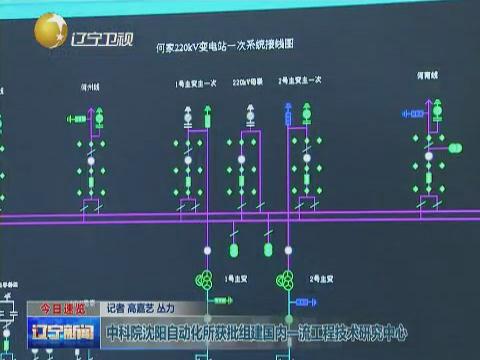This screenshot has height=360, width=480.
Task: Click the 何南线 line label
Action: 428,75
